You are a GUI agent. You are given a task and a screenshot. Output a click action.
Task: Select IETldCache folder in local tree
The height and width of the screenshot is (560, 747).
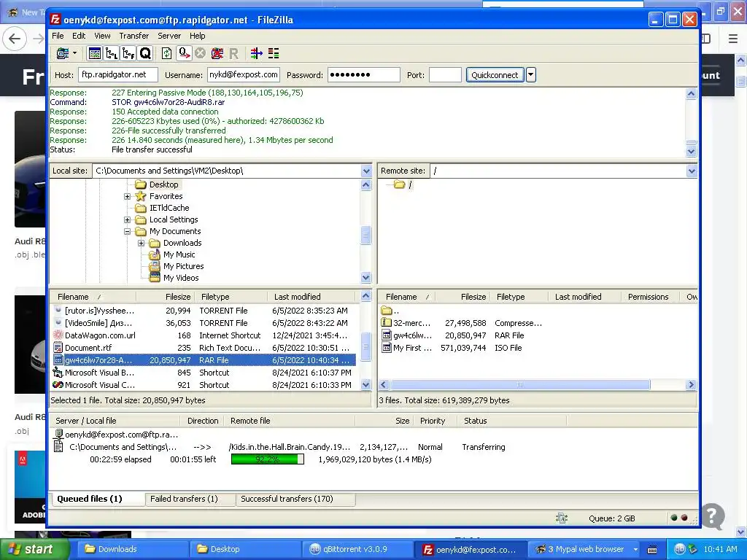[x=169, y=208]
